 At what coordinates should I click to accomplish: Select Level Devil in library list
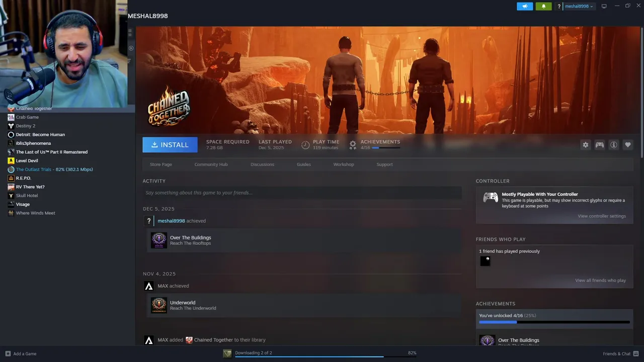pyautogui.click(x=27, y=161)
